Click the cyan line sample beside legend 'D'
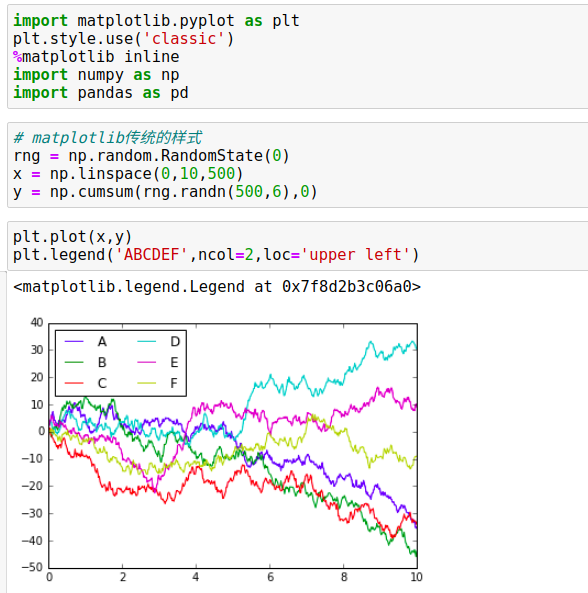 (x=146, y=342)
